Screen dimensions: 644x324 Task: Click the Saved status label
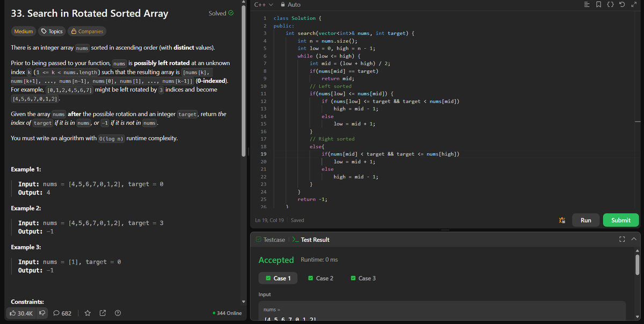(297, 220)
